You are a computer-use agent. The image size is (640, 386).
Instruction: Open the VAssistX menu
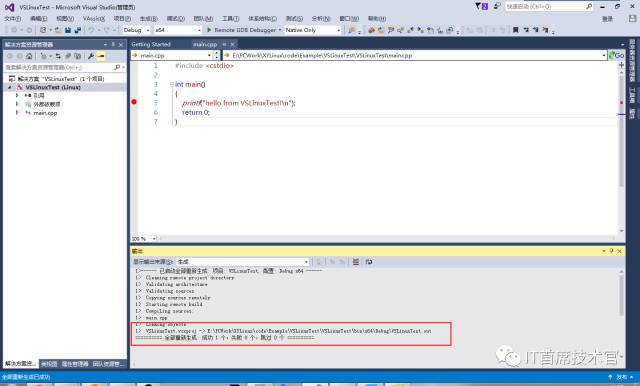pos(94,19)
